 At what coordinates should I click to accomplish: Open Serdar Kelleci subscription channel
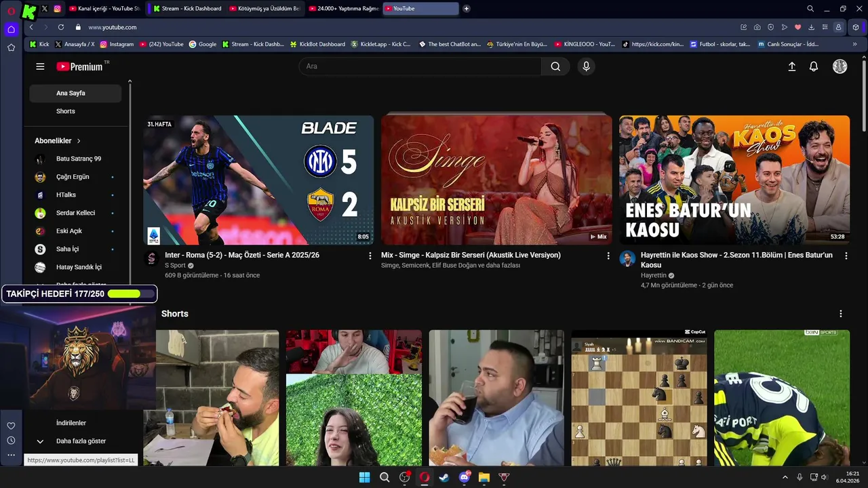(x=75, y=213)
